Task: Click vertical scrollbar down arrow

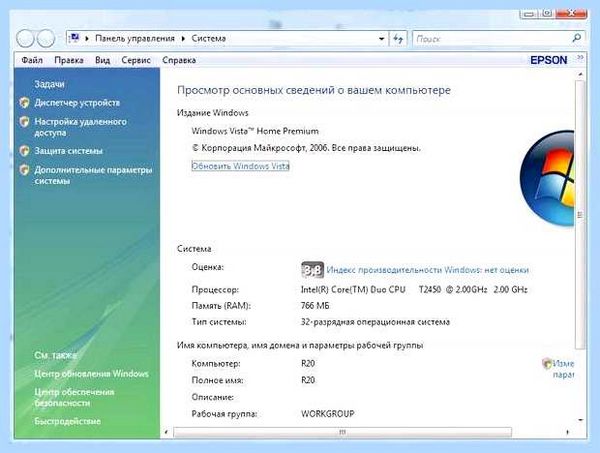Action: [x=580, y=420]
